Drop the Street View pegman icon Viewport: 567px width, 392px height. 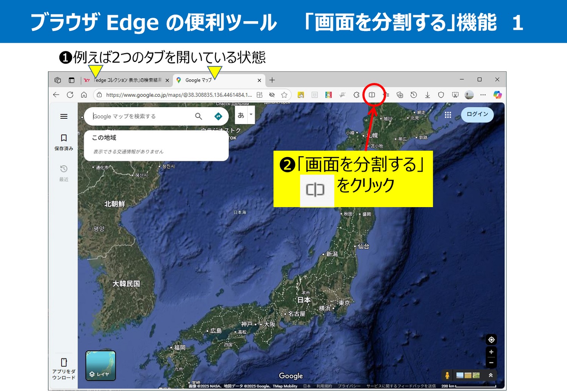(447, 375)
